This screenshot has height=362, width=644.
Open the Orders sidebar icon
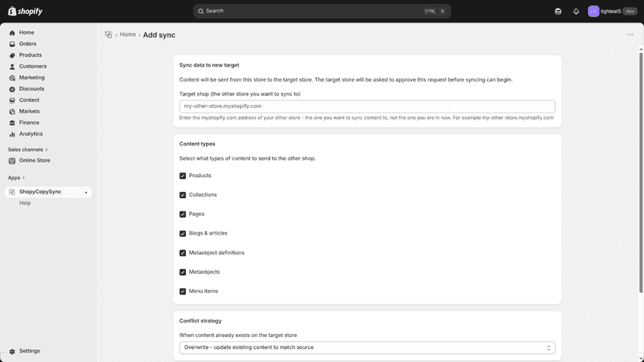pyautogui.click(x=12, y=44)
